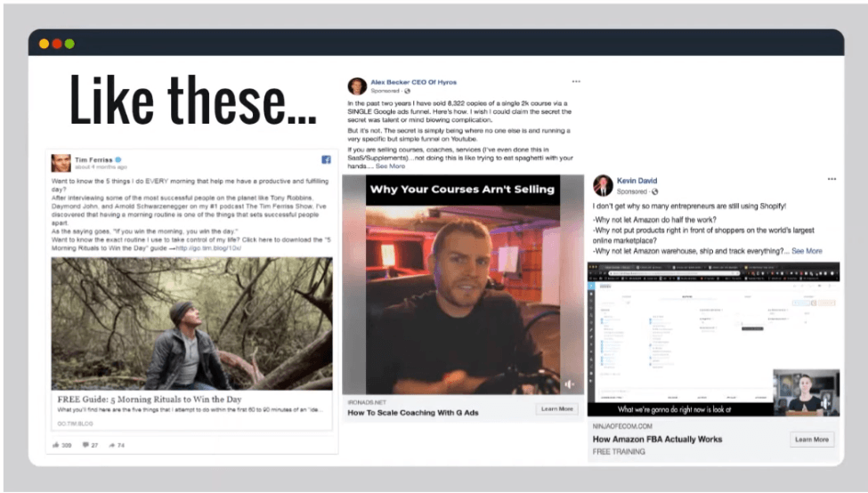Image resolution: width=868 pixels, height=493 pixels.
Task: Click globe icon beside Kevin David Sponsored
Action: 655,191
